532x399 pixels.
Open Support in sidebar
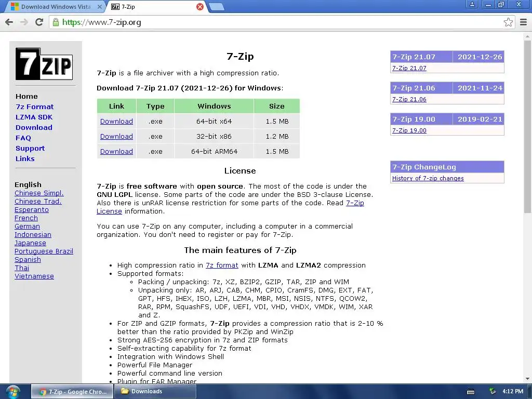point(30,148)
